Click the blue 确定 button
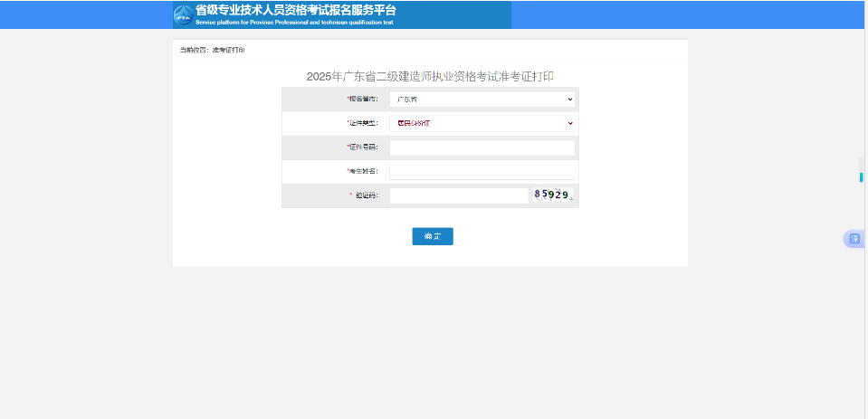 433,236
